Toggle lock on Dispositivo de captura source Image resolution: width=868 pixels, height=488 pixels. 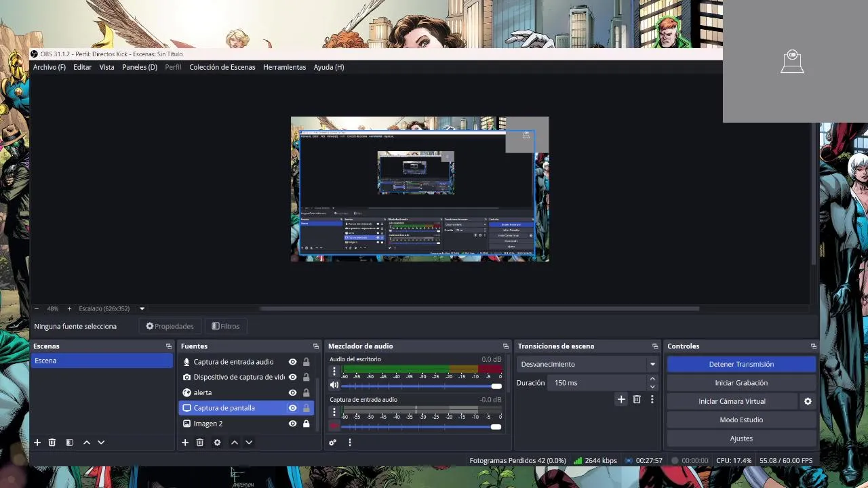click(x=307, y=377)
